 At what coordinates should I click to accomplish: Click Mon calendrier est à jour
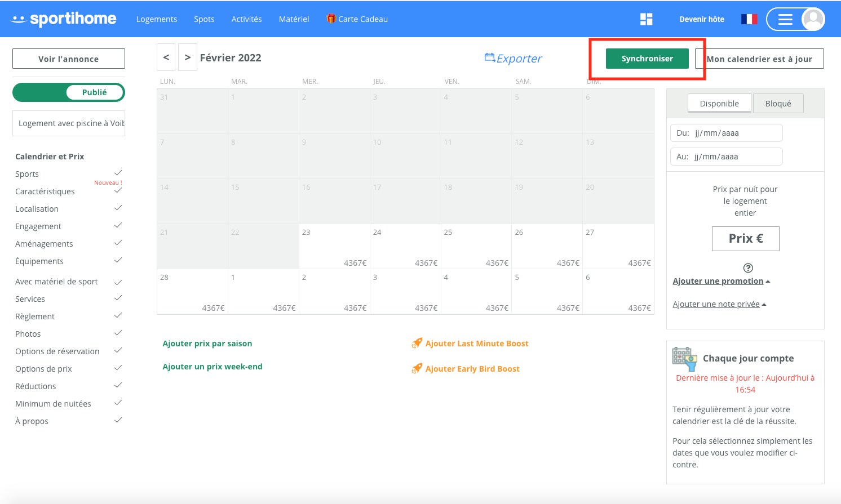pos(759,59)
